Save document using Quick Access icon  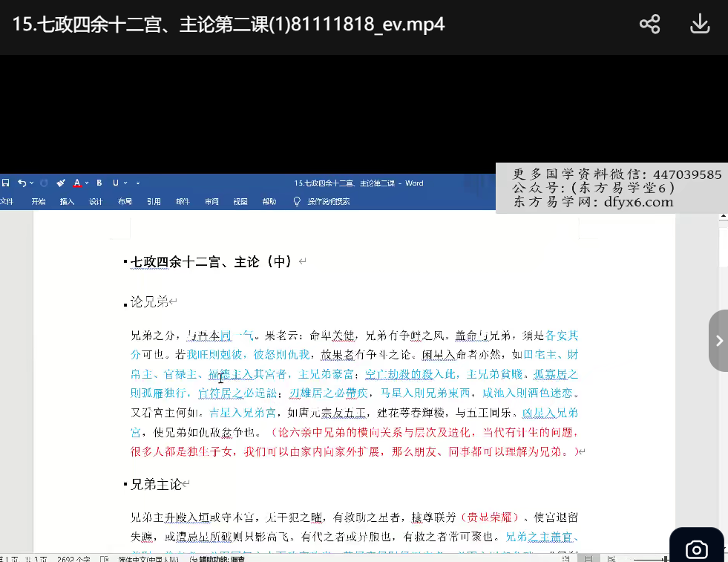click(5, 183)
